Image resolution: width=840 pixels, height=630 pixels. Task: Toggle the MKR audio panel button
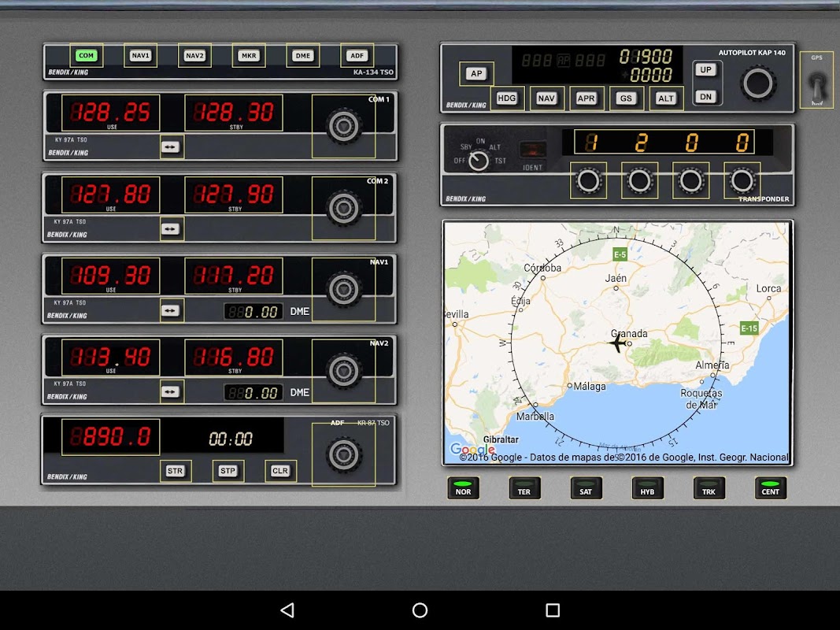[x=249, y=55]
